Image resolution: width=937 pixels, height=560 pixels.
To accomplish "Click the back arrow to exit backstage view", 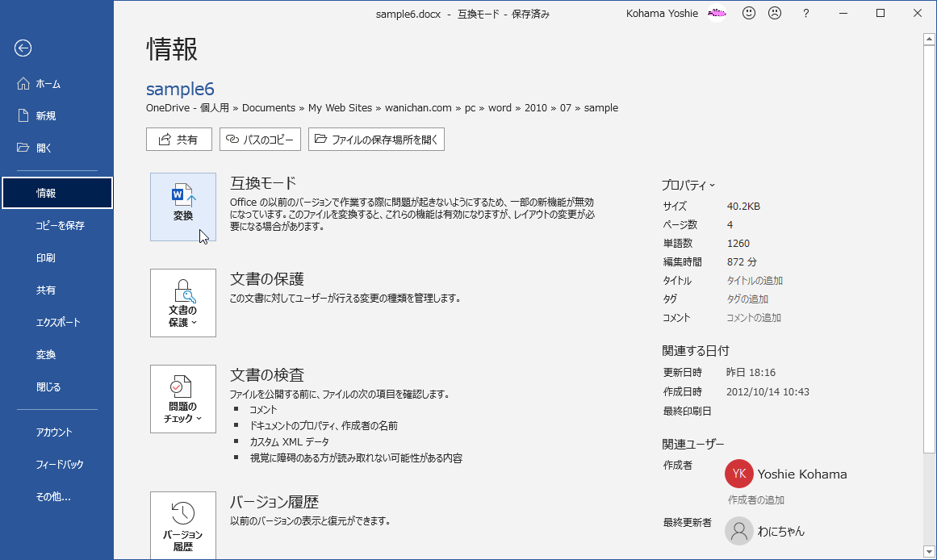I will [23, 48].
